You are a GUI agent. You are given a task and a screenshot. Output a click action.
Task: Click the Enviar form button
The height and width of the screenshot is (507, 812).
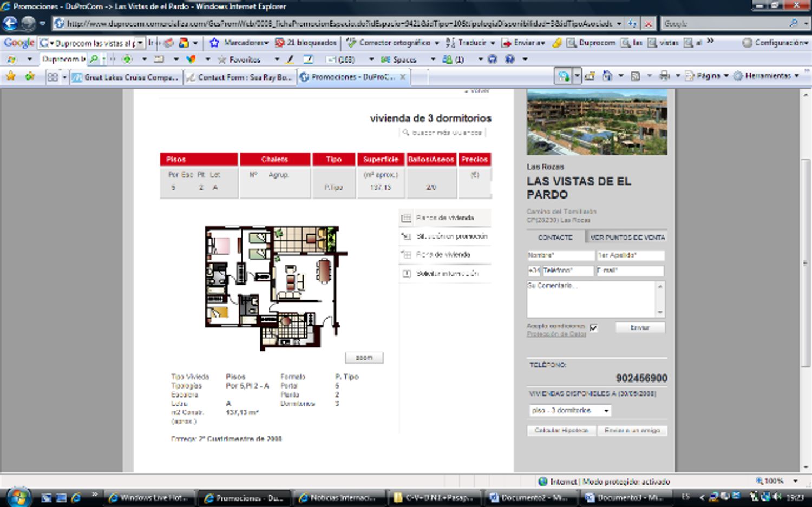(640, 327)
